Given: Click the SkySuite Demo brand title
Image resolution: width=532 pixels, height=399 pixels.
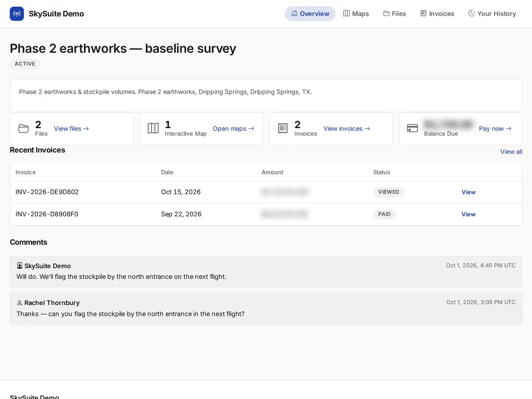Looking at the screenshot, I should [56, 14].
